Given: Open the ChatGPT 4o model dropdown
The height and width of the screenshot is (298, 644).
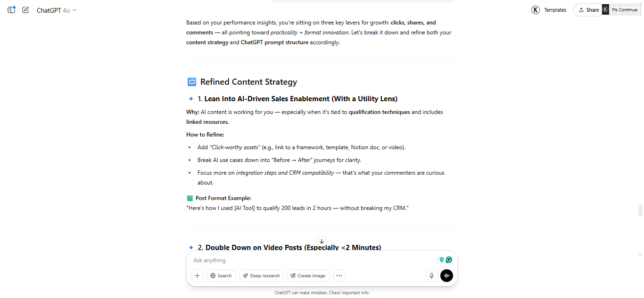Looking at the screenshot, I should [x=57, y=10].
